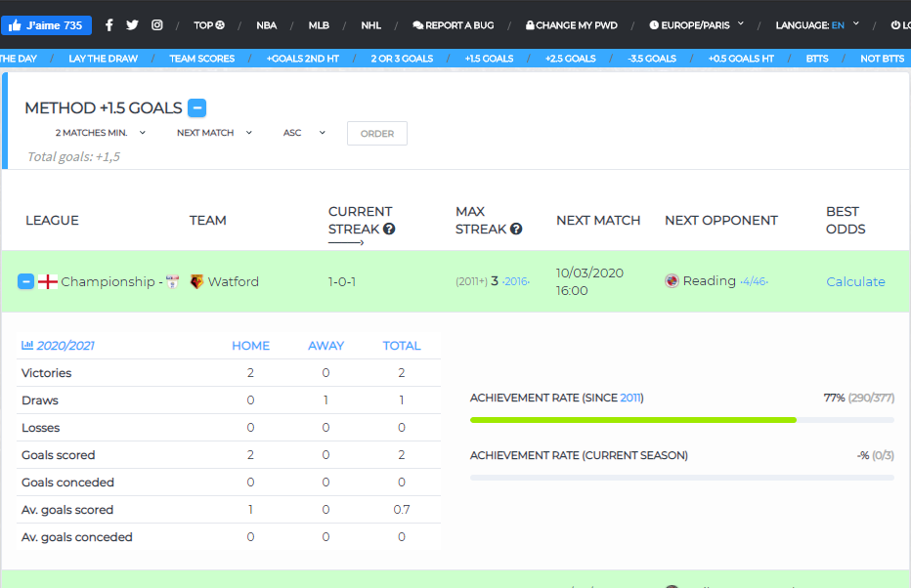This screenshot has height=588, width=911.
Task: Click the England flag icon
Action: 48,281
